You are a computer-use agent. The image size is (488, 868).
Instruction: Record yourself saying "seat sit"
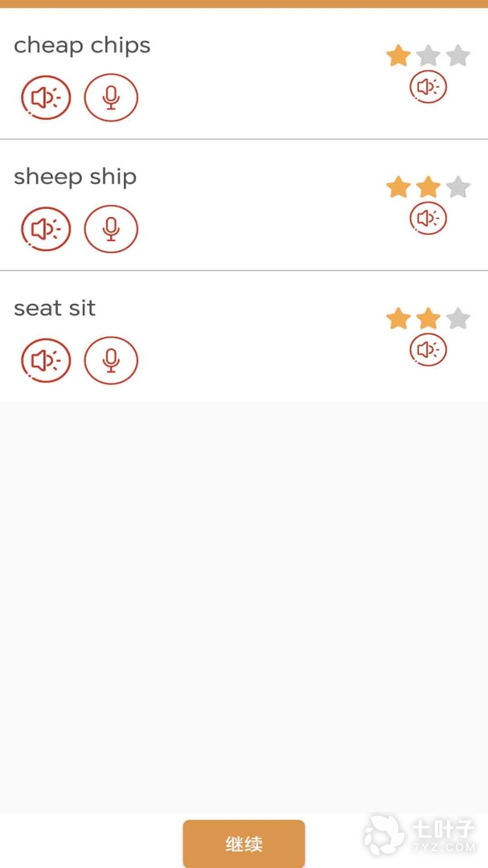pyautogui.click(x=111, y=361)
